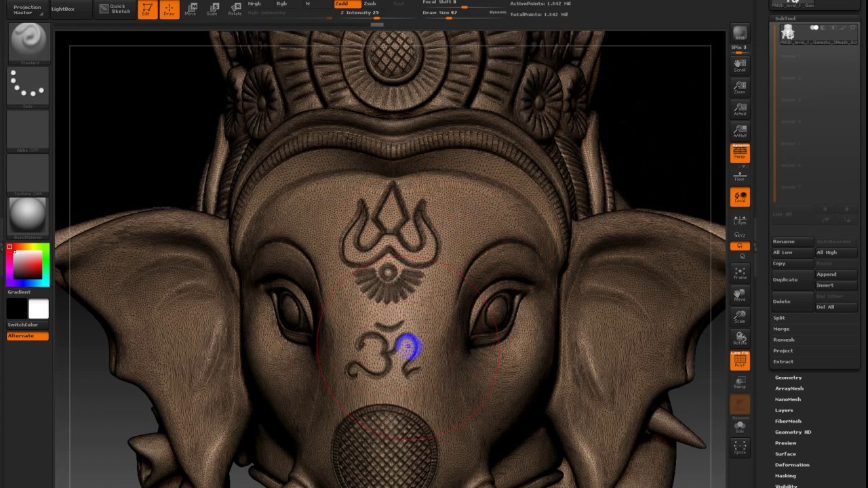Open the Dots stroke picker
Screen dimensions: 868x488
tap(28, 88)
